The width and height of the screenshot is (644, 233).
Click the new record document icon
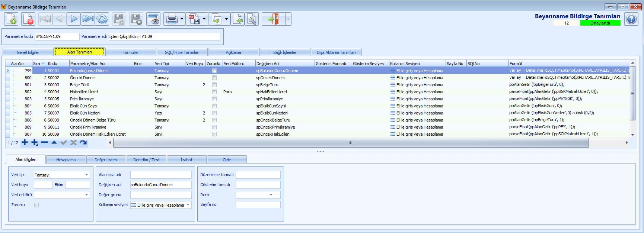(11, 19)
